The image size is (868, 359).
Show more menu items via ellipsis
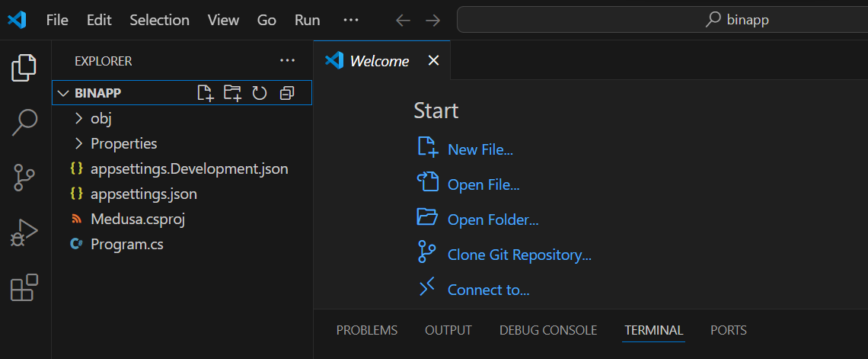click(x=351, y=20)
